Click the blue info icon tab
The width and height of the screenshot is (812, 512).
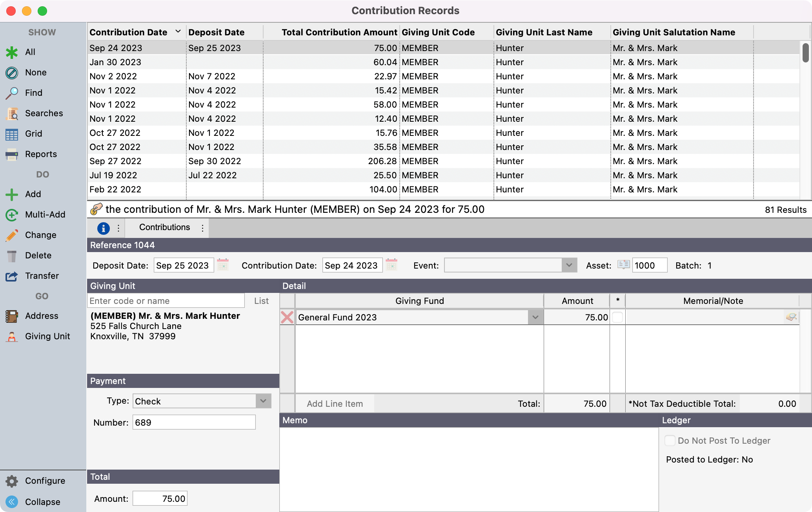tap(103, 228)
